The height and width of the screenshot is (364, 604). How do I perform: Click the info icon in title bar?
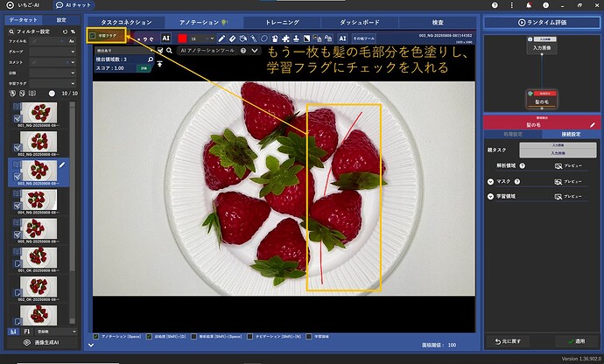545,5
